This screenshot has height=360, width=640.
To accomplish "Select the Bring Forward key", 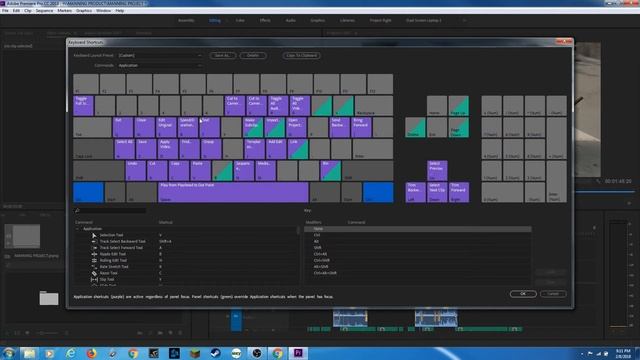I will click(x=361, y=127).
